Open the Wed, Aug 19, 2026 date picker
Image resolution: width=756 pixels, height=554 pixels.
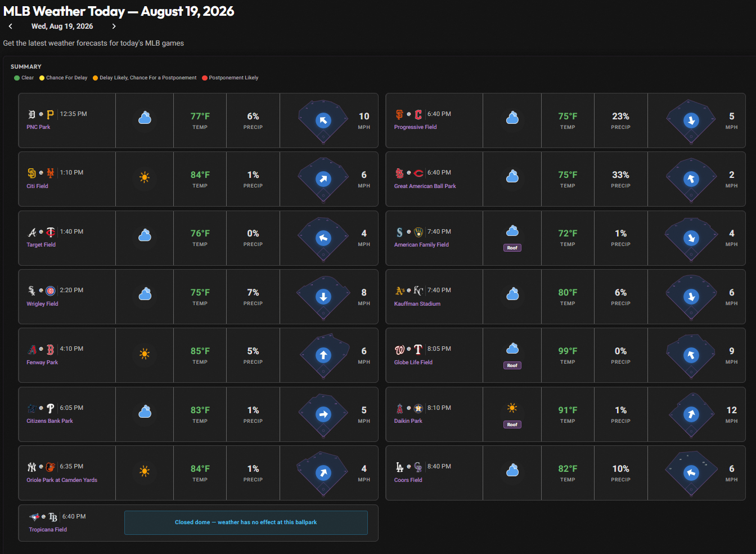62,26
